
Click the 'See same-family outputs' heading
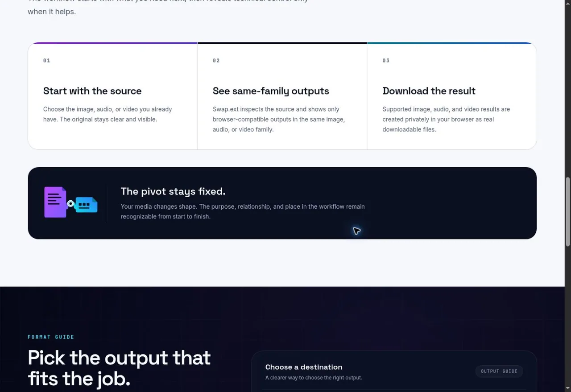(271, 91)
